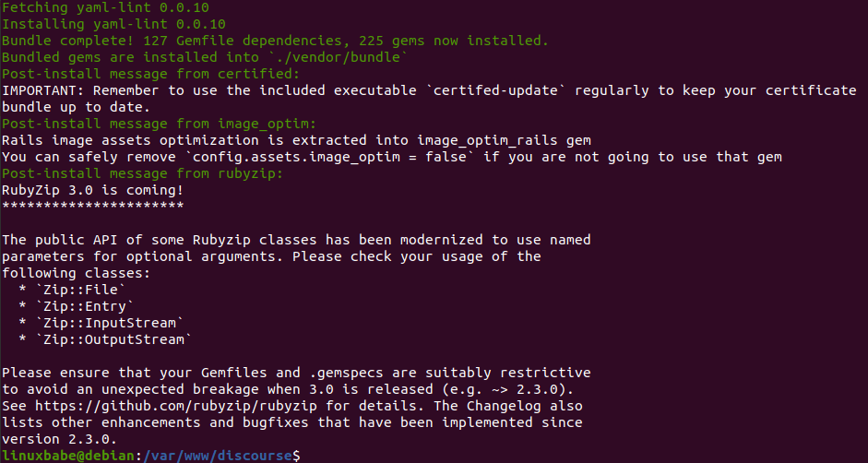The width and height of the screenshot is (868, 463).
Task: Click the `Zip::InputStream` class entry
Action: point(107,323)
